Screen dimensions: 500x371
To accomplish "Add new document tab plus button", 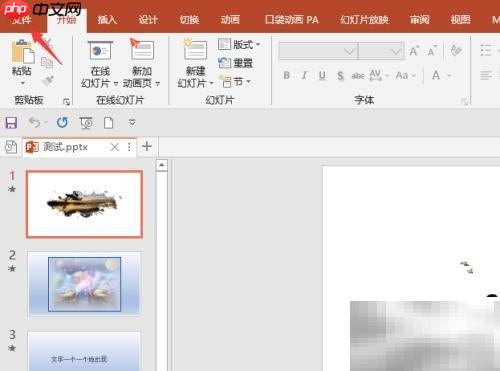I will tap(147, 146).
